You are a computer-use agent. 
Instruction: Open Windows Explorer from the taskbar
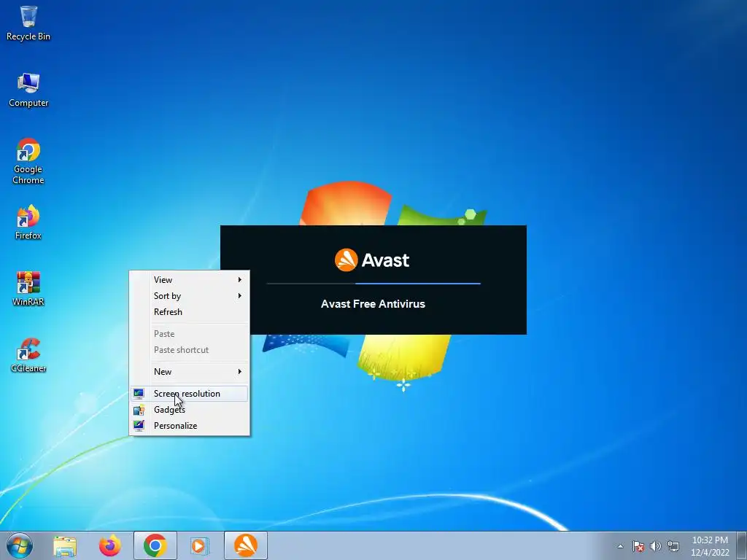click(65, 545)
